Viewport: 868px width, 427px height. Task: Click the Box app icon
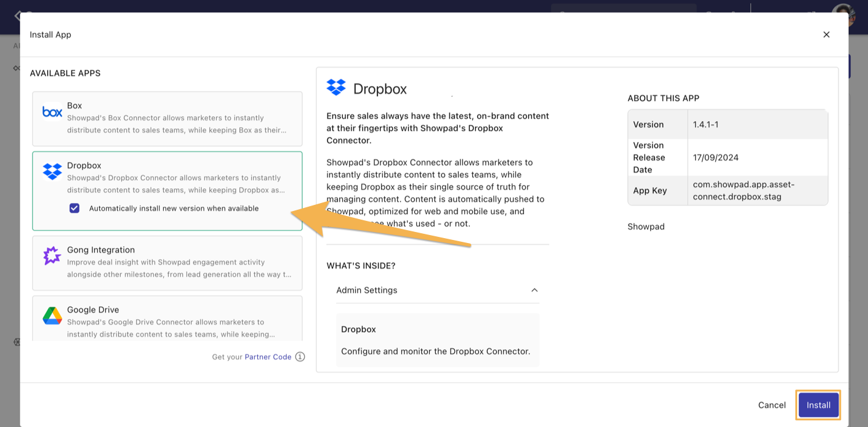[x=52, y=111]
